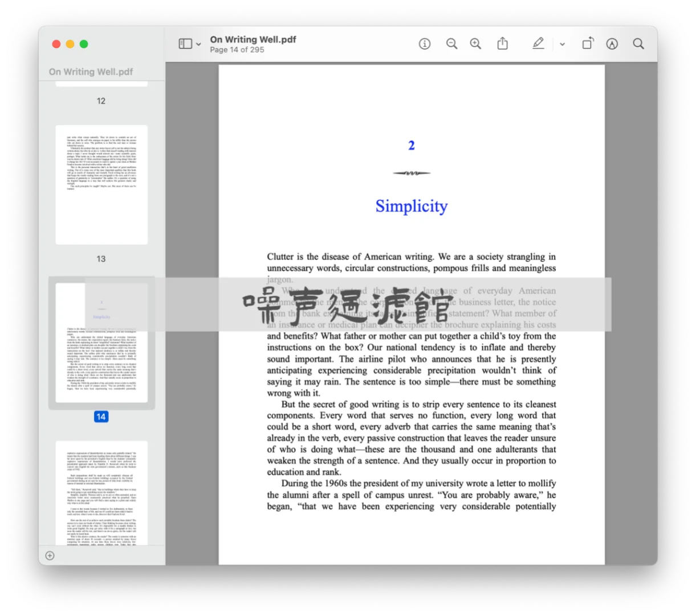Viewport: 696px width, 616px height.
Task: Select page 13 thumbnail in sidebar
Action: point(101,185)
